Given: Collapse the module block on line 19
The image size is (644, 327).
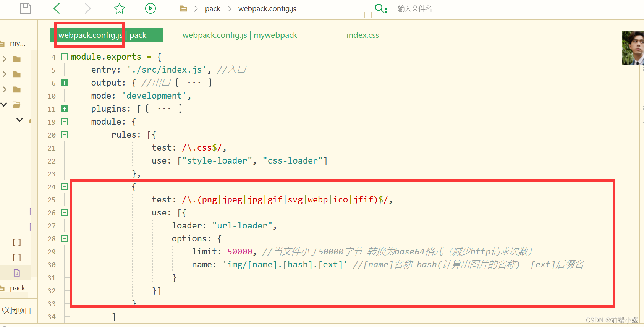Looking at the screenshot, I should click(65, 122).
